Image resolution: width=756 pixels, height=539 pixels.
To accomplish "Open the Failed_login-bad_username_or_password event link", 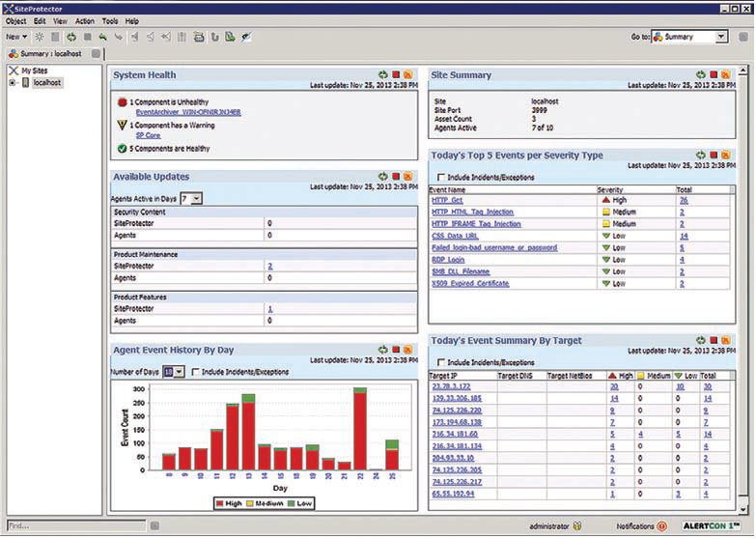I will [494, 247].
